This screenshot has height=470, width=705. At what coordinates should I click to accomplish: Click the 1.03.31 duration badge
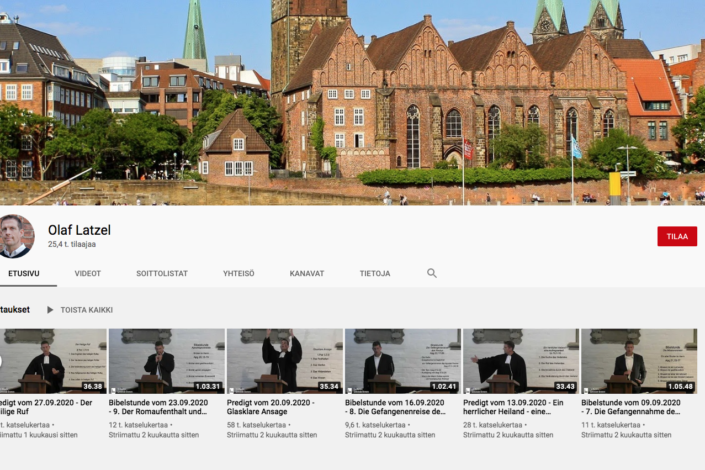(208, 386)
